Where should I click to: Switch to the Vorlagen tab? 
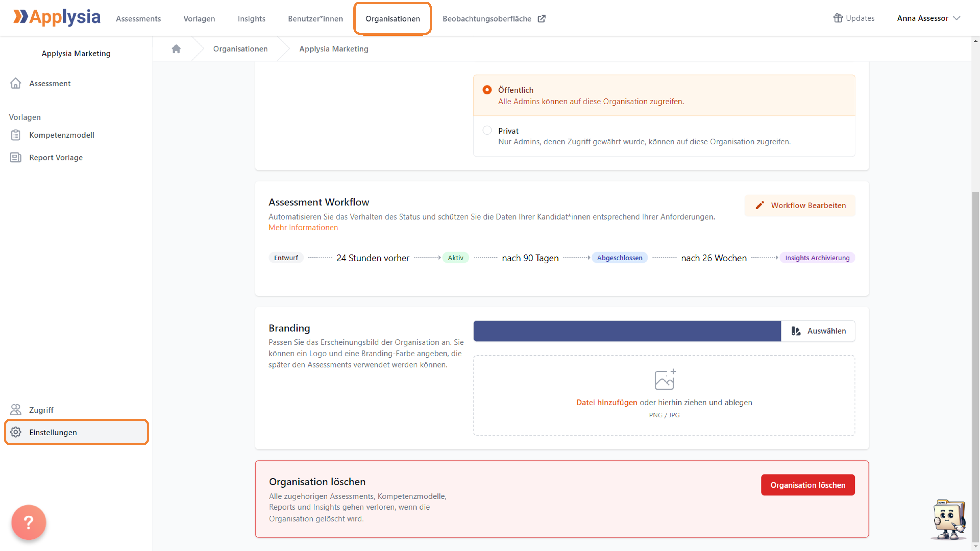click(x=199, y=18)
